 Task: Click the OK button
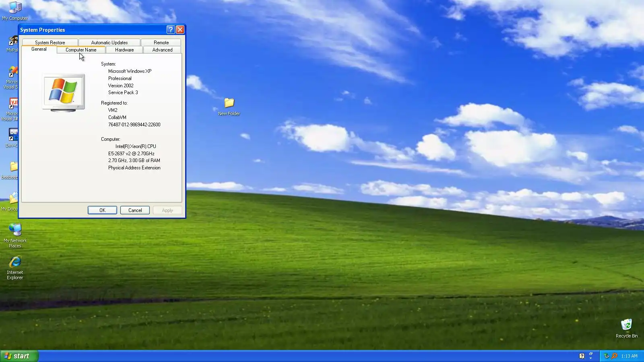(102, 210)
